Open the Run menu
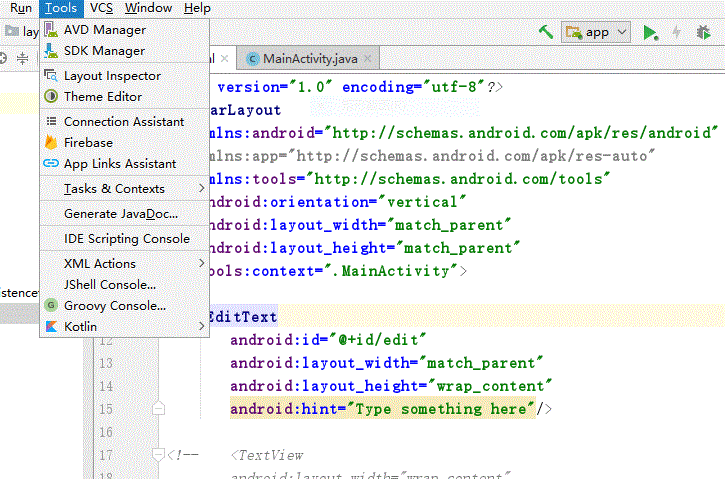The width and height of the screenshot is (725, 479). (x=21, y=8)
